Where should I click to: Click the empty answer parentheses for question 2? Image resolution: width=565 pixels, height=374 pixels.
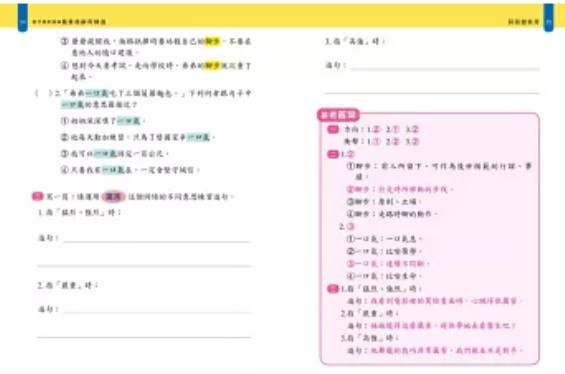coord(43,94)
